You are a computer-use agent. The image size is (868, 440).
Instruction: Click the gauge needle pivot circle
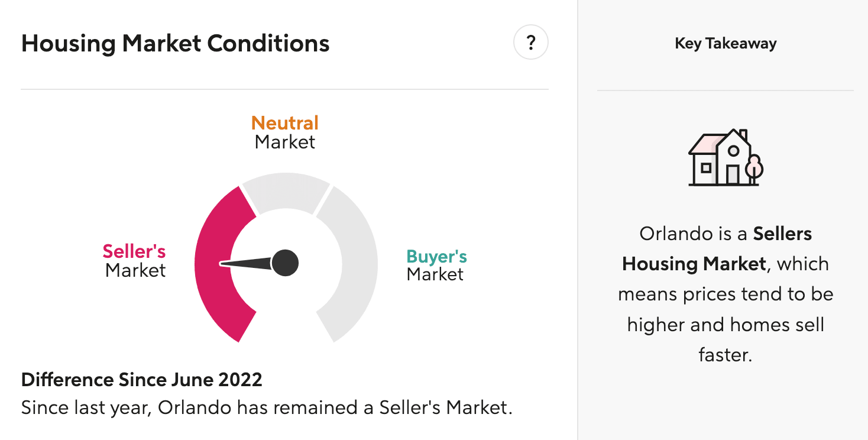285,263
